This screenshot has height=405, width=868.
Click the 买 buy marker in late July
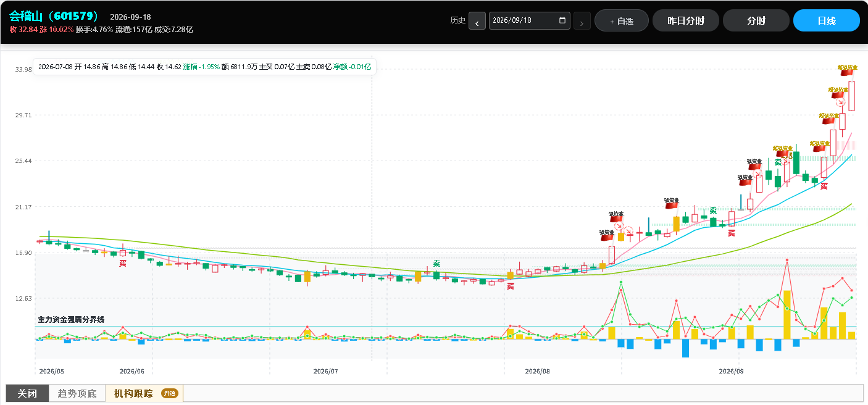pos(511,286)
